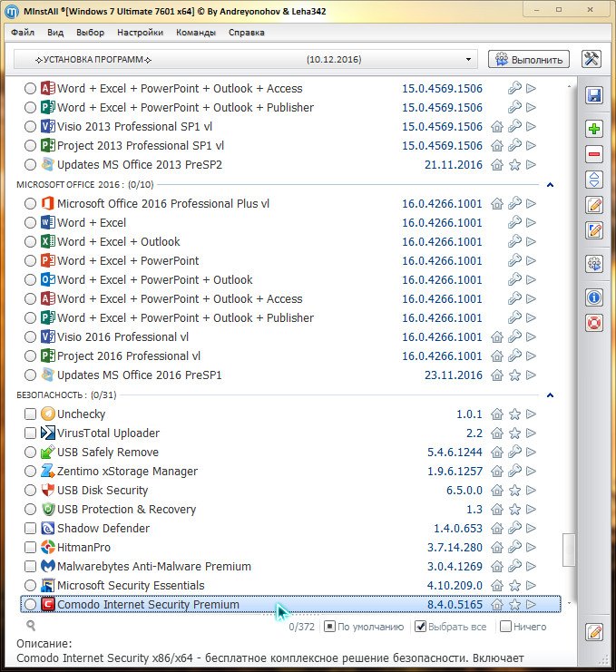This screenshot has height=672, width=616.
Task: Click the play arrow for VirusTotal Uploader
Action: pyautogui.click(x=531, y=433)
